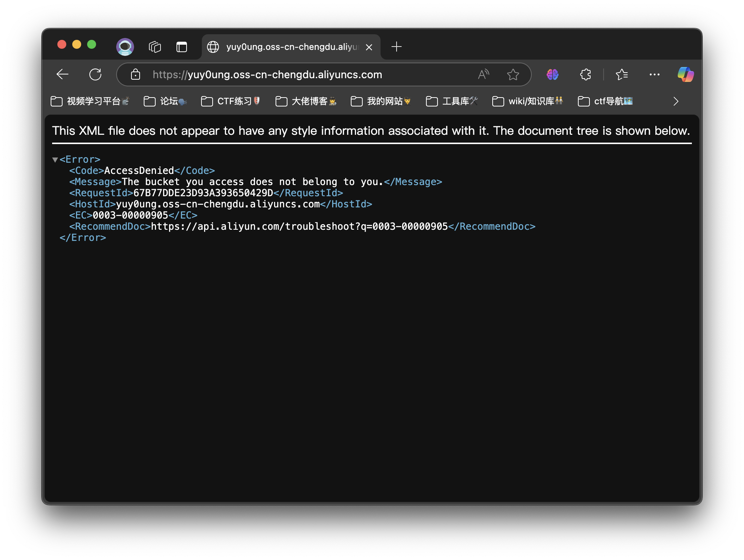744x560 pixels.
Task: Click the address bar URL
Action: coord(285,74)
